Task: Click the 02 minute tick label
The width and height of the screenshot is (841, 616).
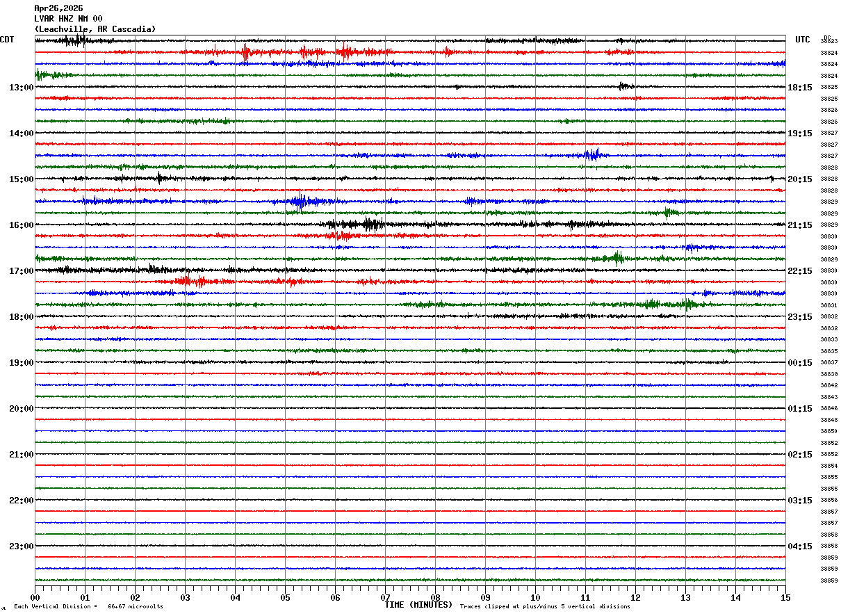Action: click(135, 597)
